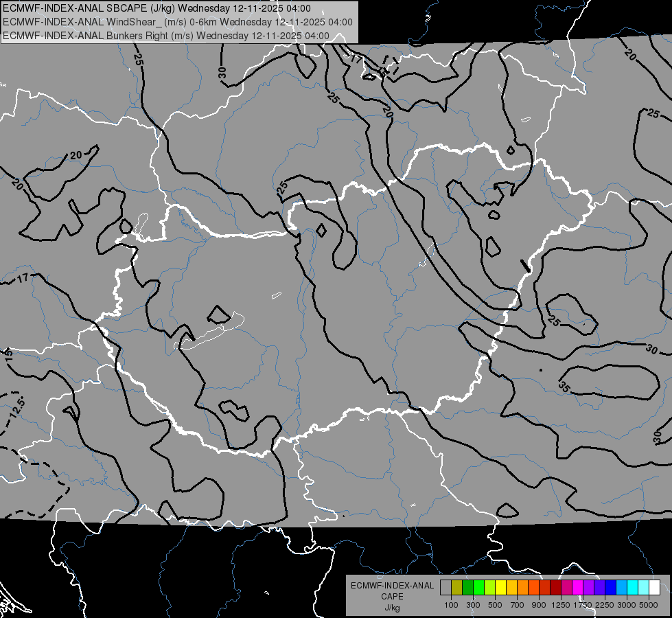Select the white swatch in CAPE legend

[x=655, y=588]
